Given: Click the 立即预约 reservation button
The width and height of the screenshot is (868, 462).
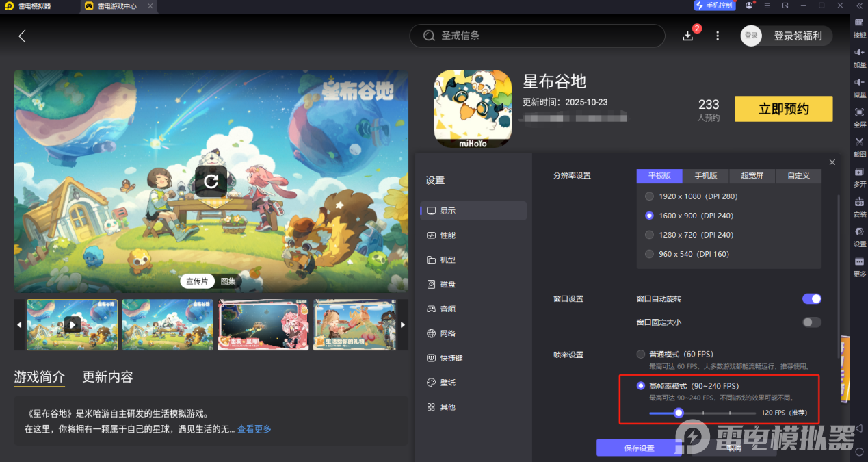Looking at the screenshot, I should [x=782, y=108].
